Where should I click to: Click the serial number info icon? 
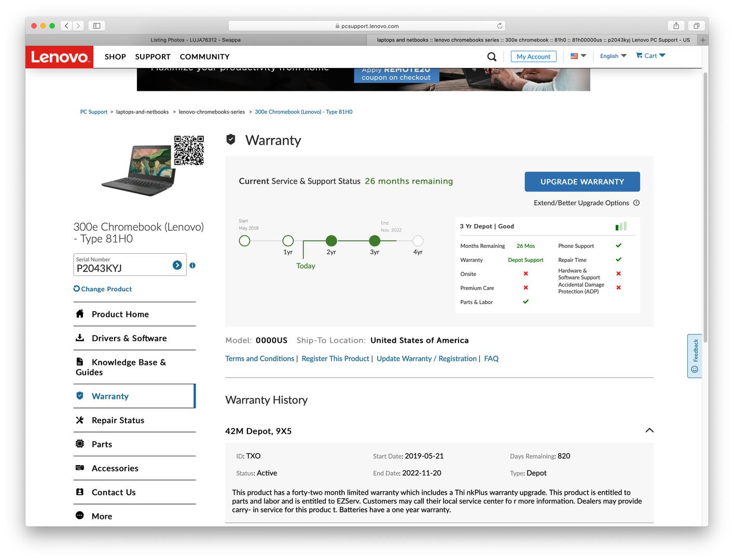point(192,265)
